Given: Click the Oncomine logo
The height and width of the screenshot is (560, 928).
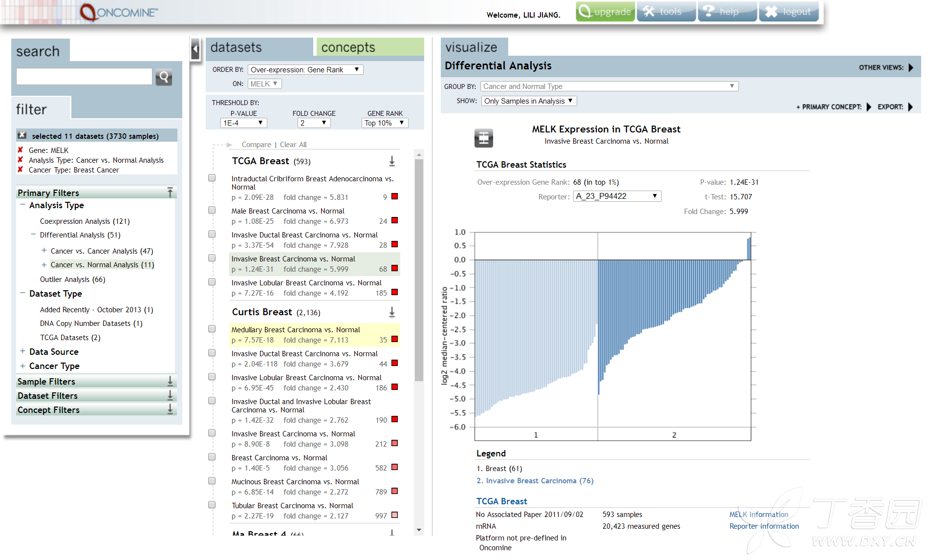Looking at the screenshot, I should point(119,12).
